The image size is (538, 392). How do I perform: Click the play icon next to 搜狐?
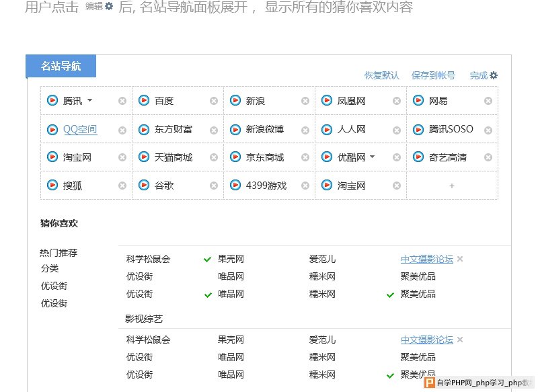[52, 185]
